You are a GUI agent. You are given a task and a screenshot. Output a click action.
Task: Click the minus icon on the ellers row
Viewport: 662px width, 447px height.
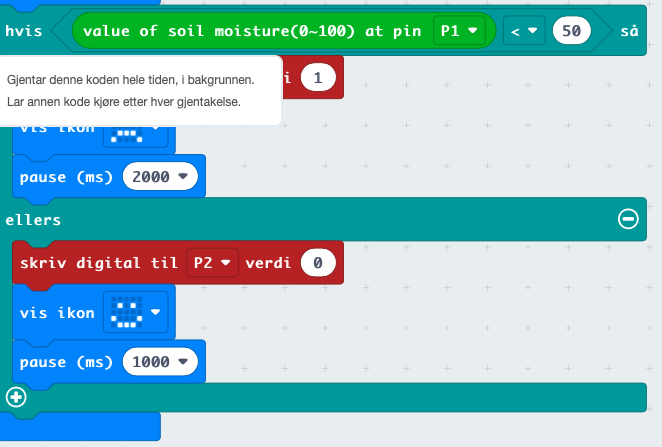point(628,219)
